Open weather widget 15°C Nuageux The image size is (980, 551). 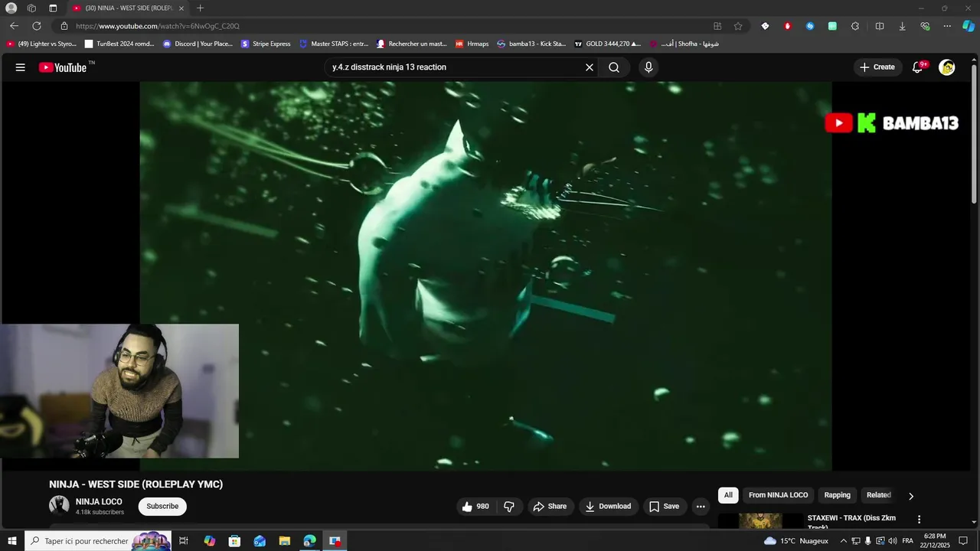(796, 541)
